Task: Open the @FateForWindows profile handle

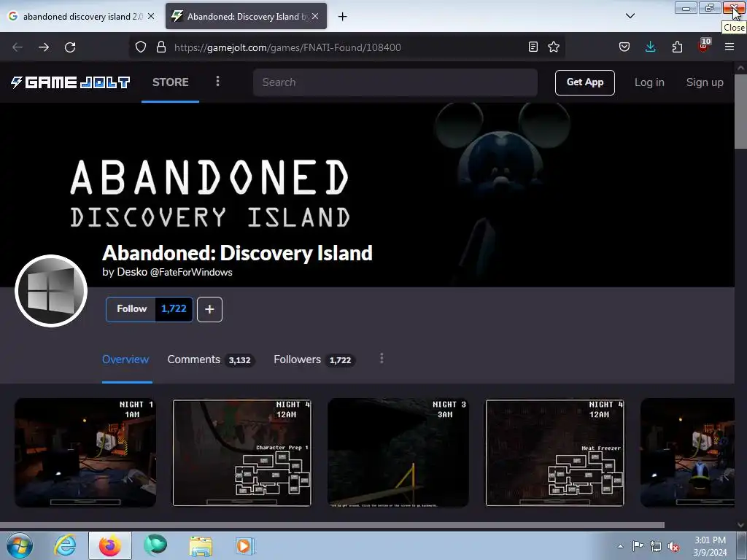Action: point(192,273)
